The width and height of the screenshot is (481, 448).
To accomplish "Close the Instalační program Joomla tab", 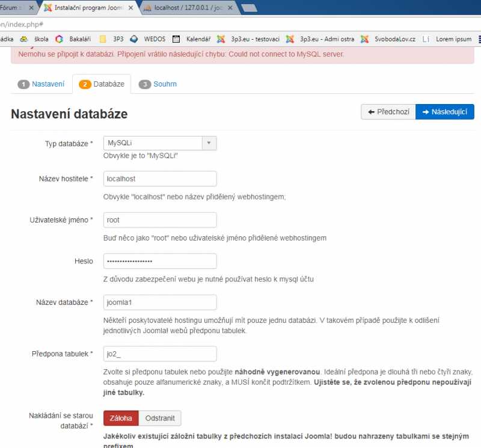I will point(130,8).
